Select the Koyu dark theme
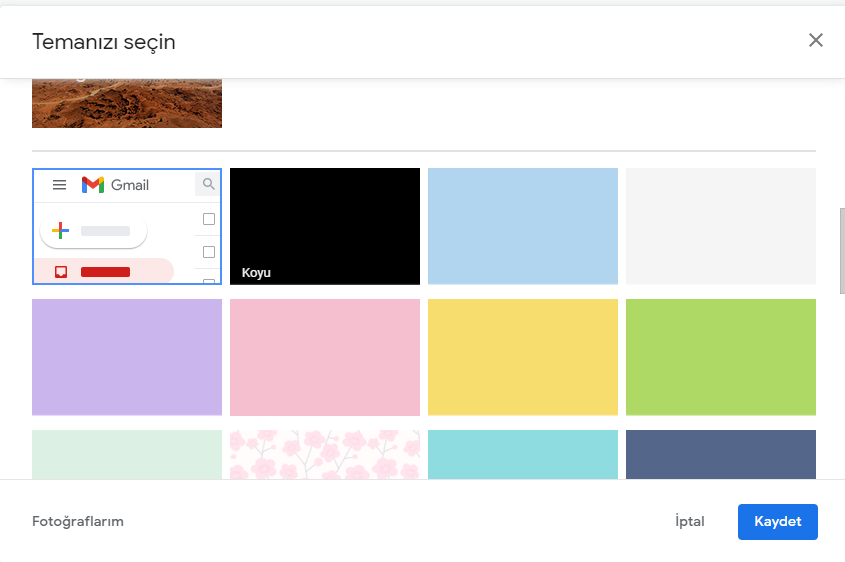 [x=325, y=226]
